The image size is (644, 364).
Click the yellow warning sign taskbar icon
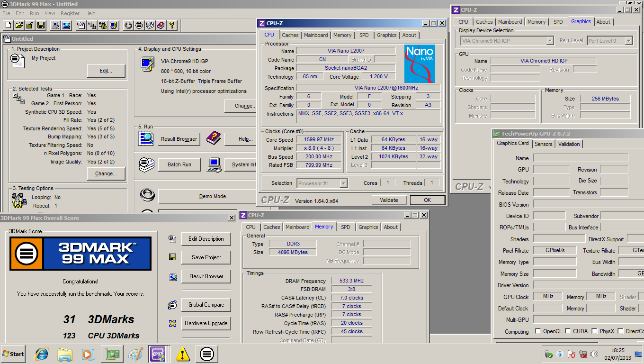183,354
